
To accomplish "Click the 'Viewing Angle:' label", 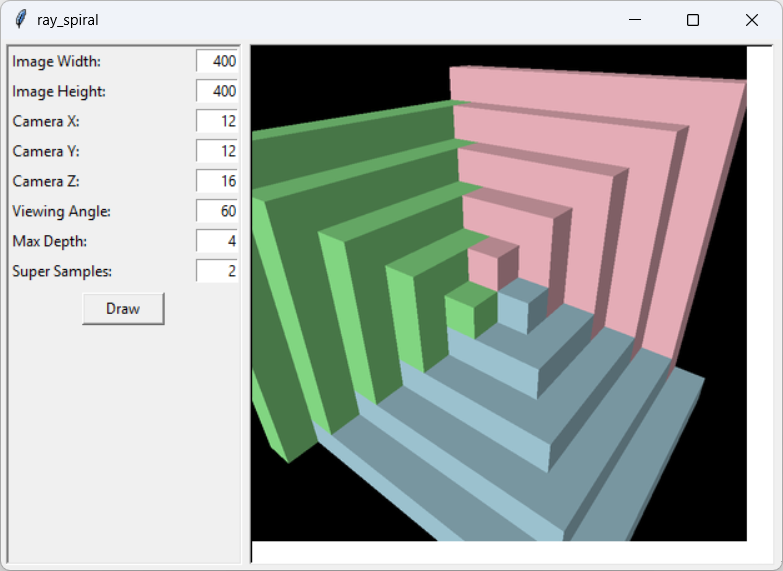I will [x=61, y=211].
